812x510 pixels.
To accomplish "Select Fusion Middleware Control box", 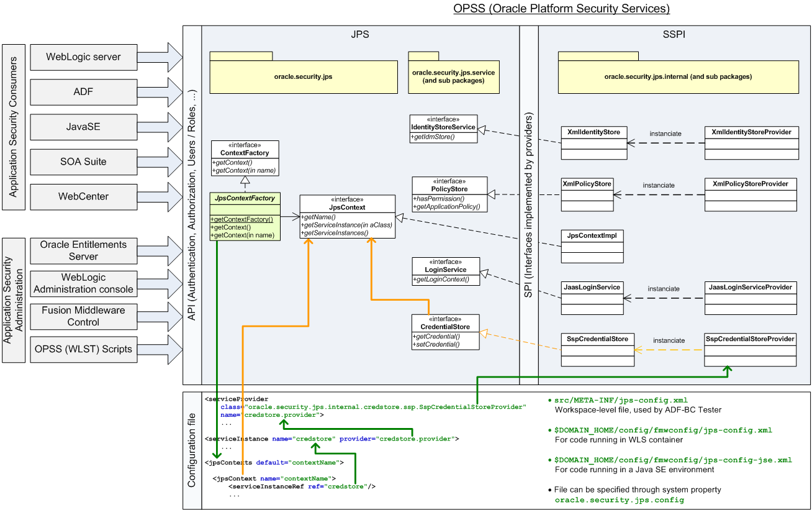I will [x=83, y=316].
